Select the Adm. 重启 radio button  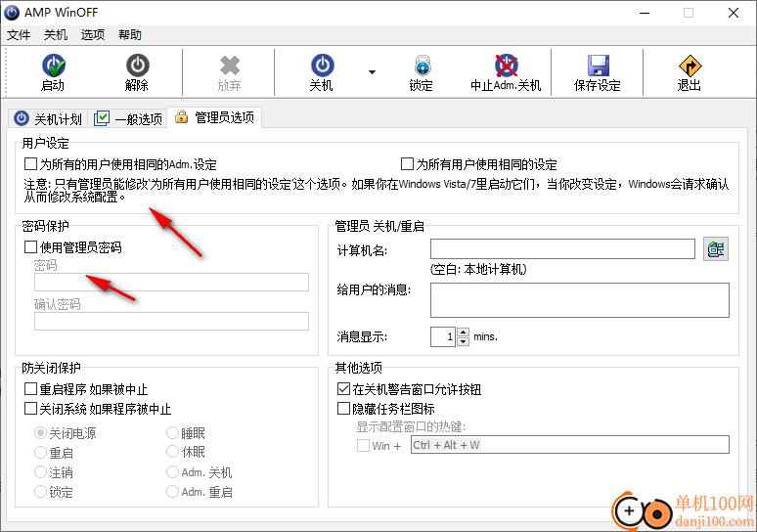(x=173, y=492)
